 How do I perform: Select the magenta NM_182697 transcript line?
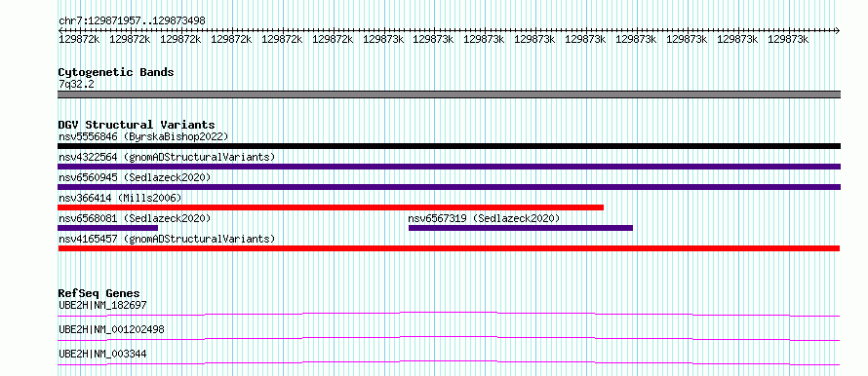click(x=449, y=314)
